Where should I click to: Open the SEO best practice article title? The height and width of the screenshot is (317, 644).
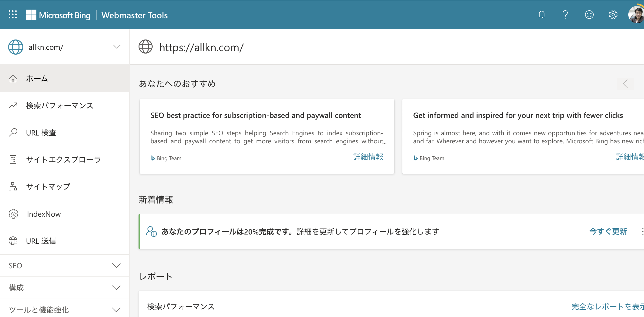tap(256, 115)
